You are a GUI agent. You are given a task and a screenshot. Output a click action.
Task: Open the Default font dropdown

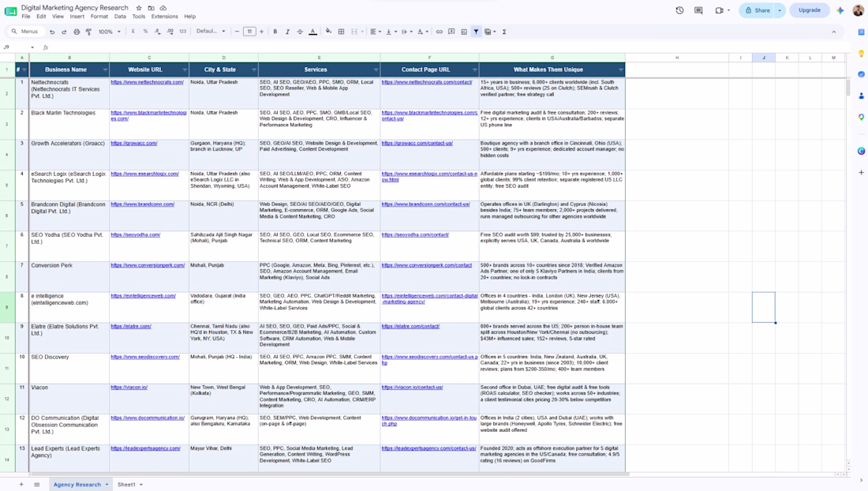pos(211,32)
